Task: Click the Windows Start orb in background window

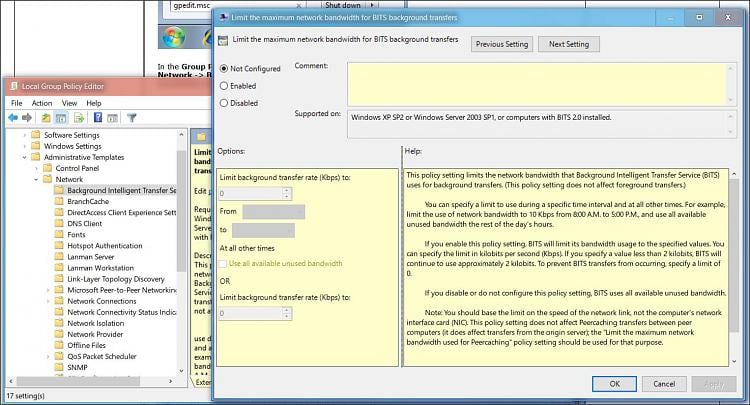Action: click(x=174, y=36)
